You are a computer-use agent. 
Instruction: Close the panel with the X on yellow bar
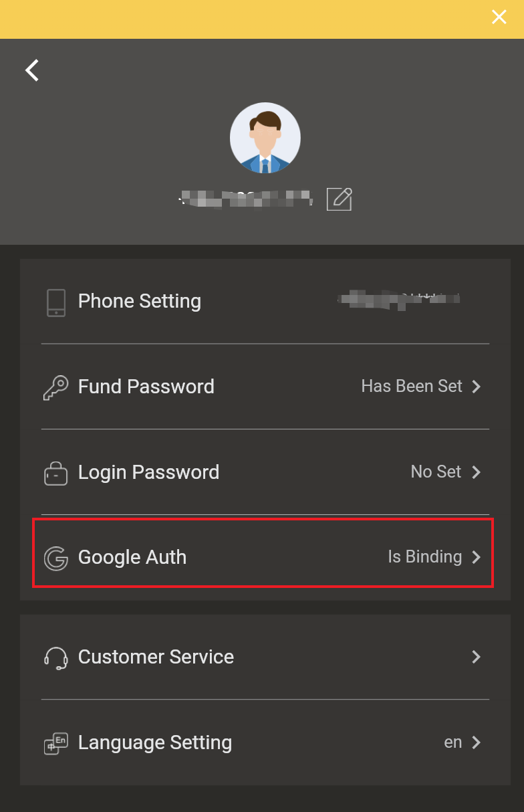point(499,17)
